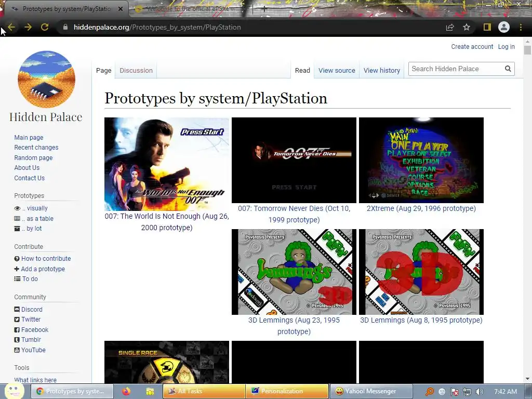
Task: Click the site lock icon
Action: tap(65, 27)
